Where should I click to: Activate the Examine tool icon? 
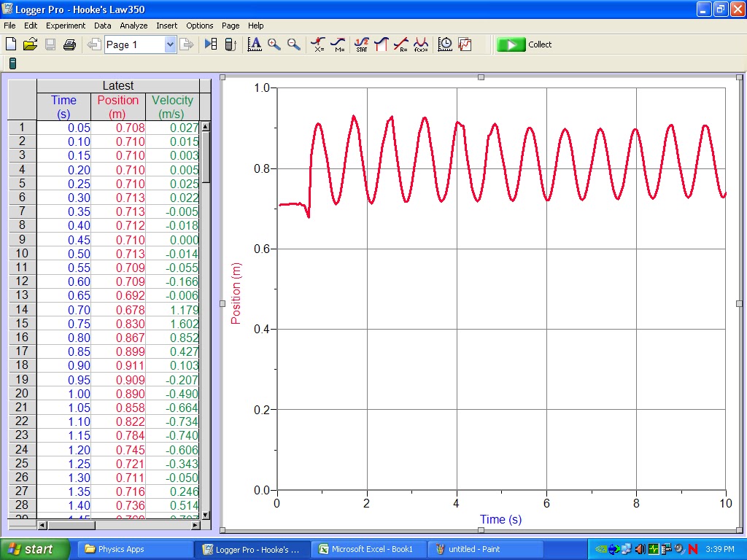[317, 44]
